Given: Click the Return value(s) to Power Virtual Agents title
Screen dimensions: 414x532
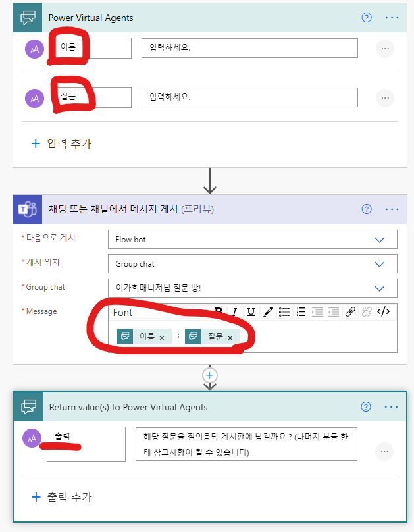Looking at the screenshot, I should click(x=128, y=407).
